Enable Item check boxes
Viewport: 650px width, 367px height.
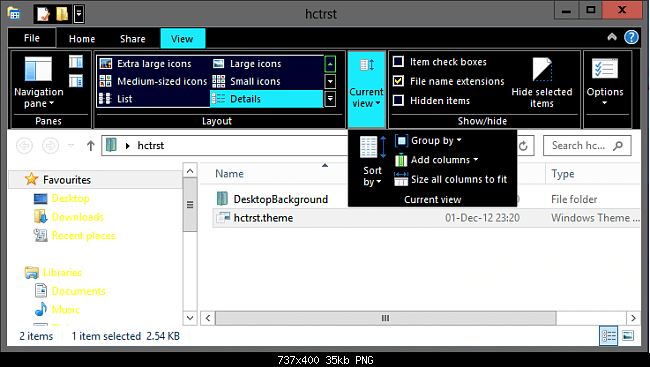tap(398, 62)
